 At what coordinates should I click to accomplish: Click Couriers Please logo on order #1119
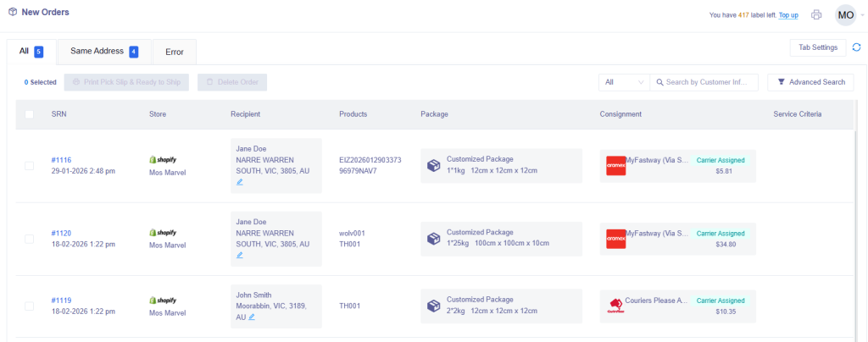tap(615, 306)
